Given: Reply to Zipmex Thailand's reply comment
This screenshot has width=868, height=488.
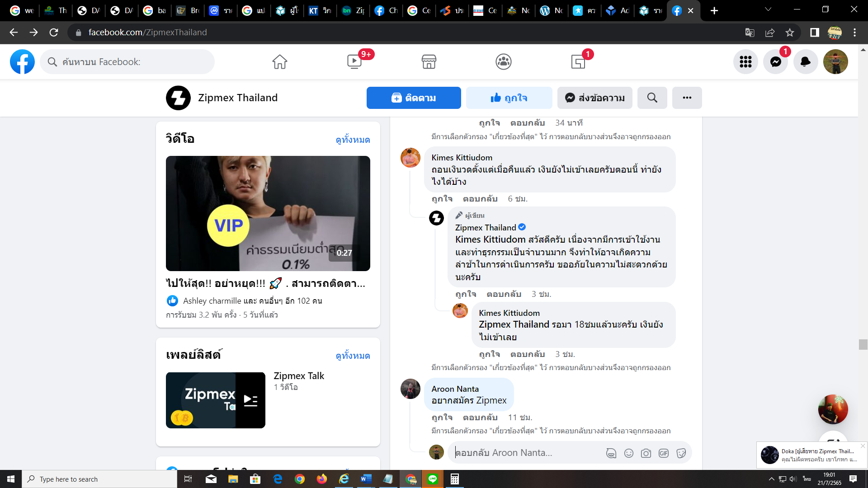Looking at the screenshot, I should pos(504,294).
